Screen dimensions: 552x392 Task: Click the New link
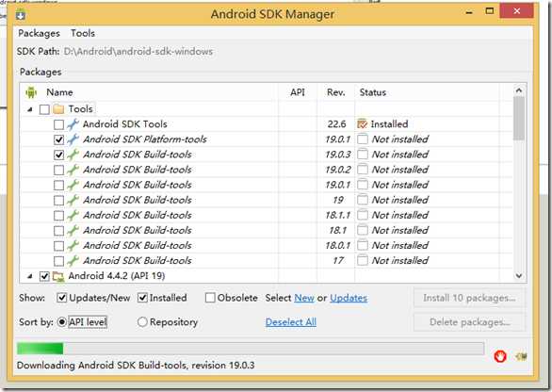pos(304,298)
